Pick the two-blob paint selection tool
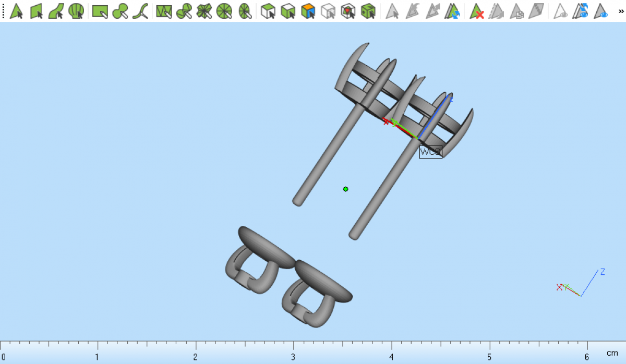Image resolution: width=626 pixels, height=364 pixels. [120, 11]
